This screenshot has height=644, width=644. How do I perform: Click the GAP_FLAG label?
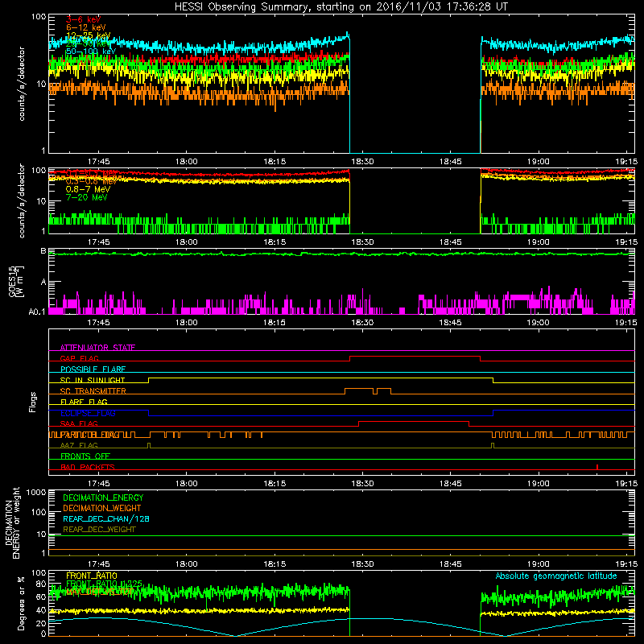[79, 358]
